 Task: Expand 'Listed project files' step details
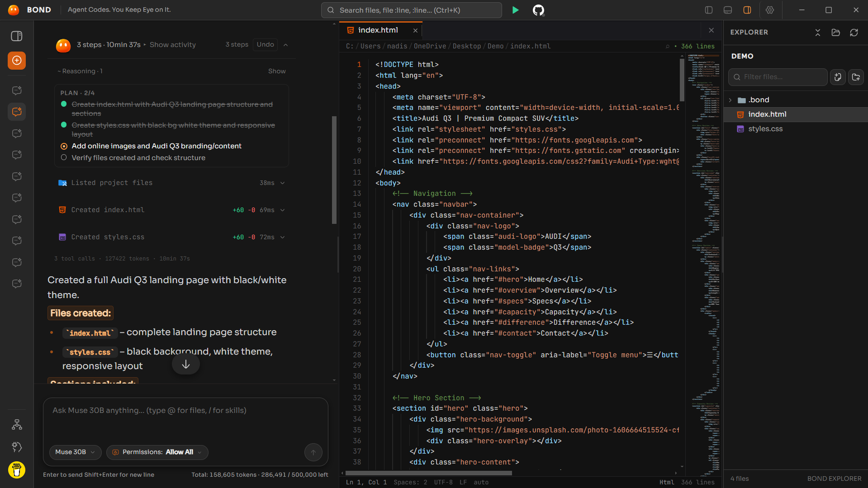(283, 183)
